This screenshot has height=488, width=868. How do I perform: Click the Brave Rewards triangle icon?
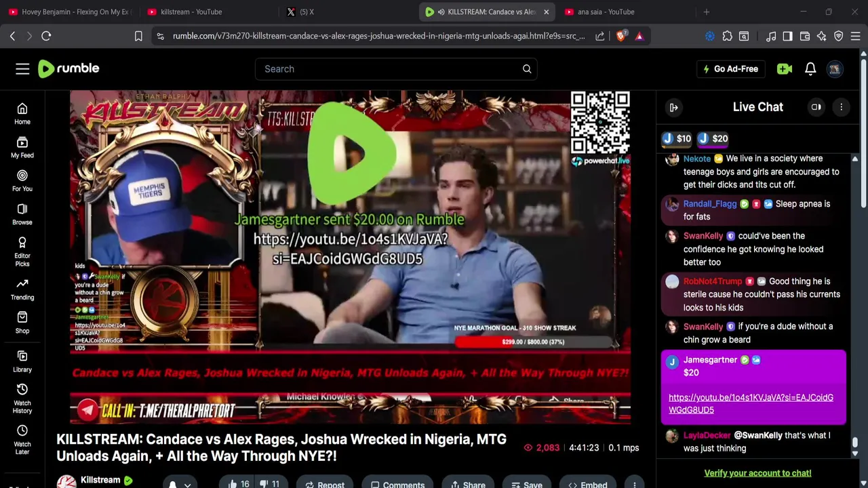pos(639,36)
